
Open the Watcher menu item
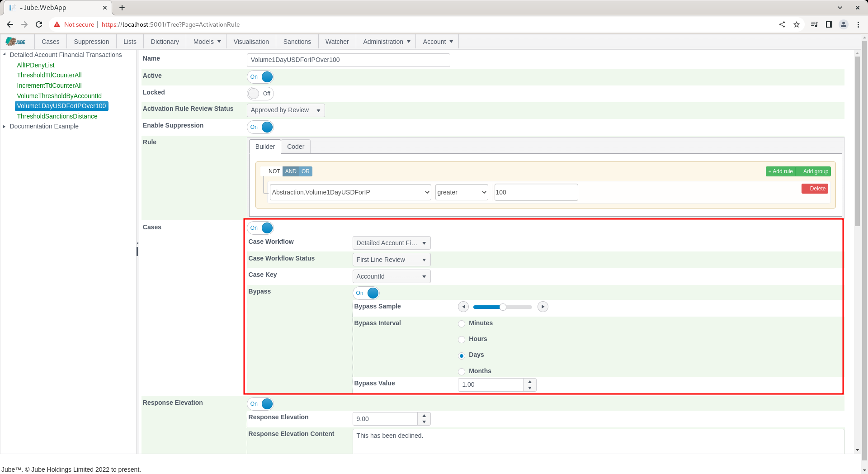pos(337,42)
